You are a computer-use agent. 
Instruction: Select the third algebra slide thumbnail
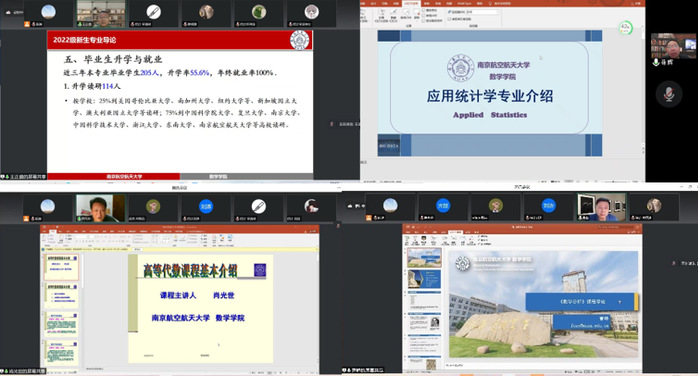click(x=62, y=323)
